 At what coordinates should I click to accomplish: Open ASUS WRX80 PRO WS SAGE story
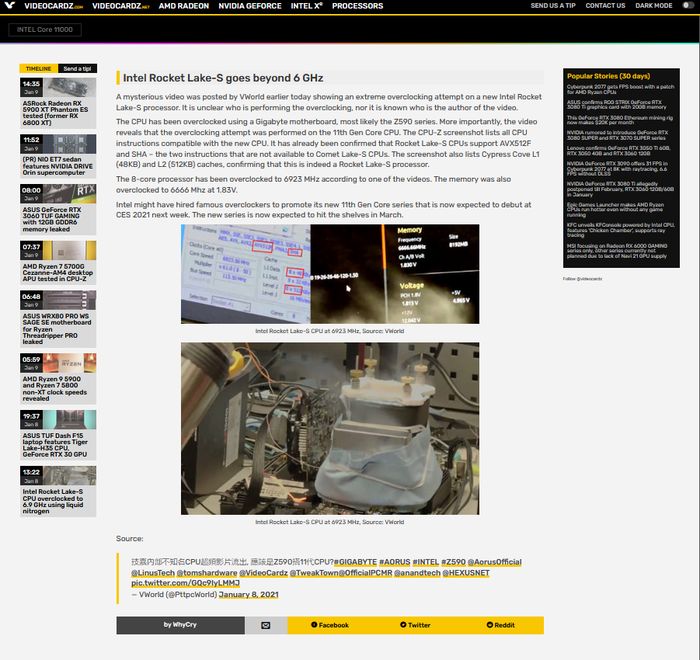[57, 329]
